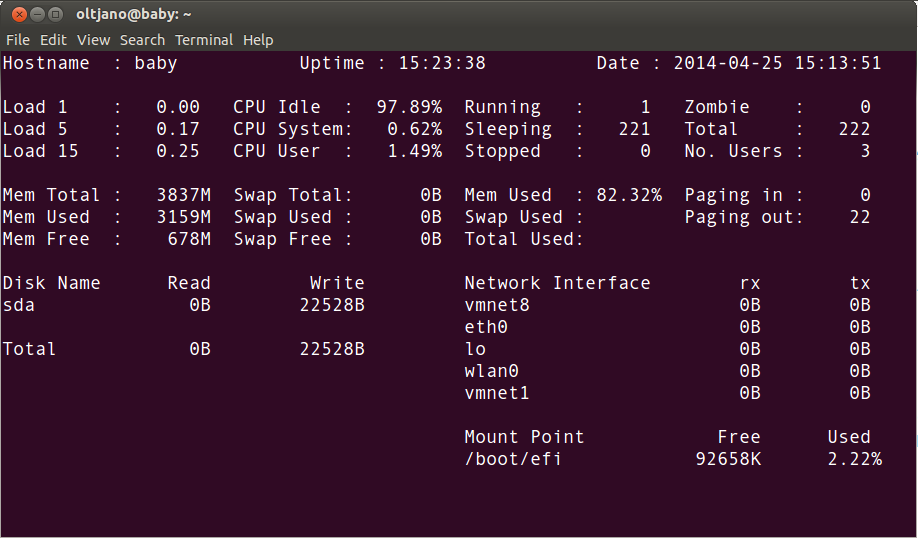Click the Sleeping process count 221

pyautogui.click(x=635, y=129)
